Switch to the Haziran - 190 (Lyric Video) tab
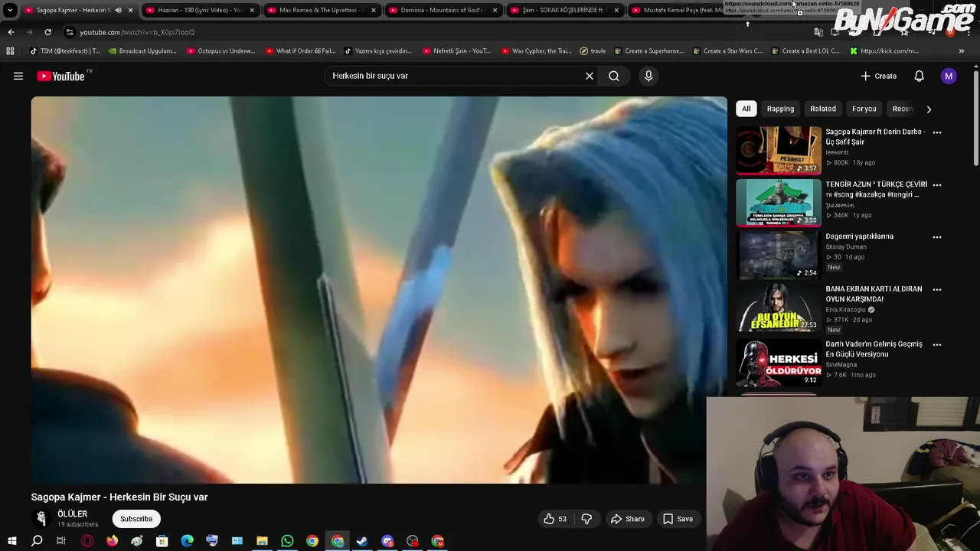This screenshot has width=980, height=551. pos(199,10)
